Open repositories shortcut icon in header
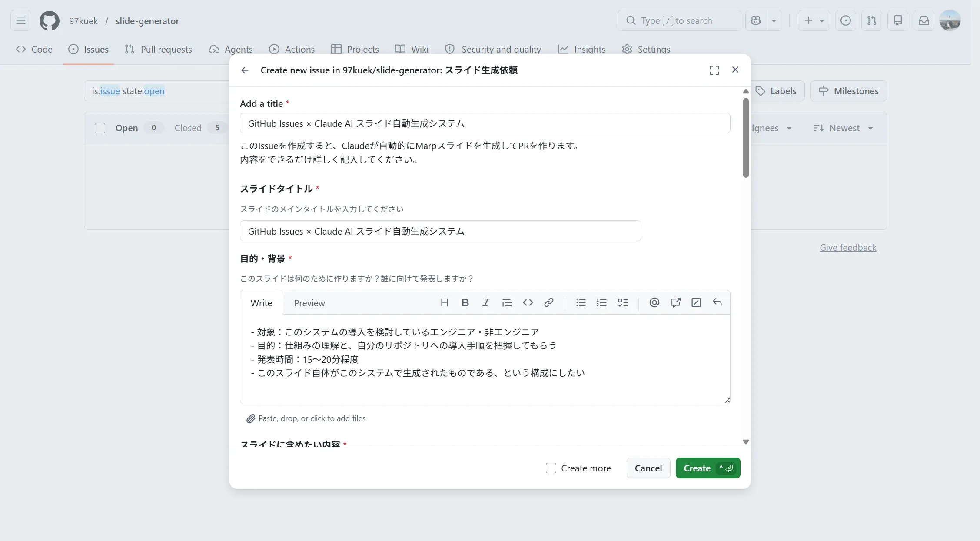 pos(897,20)
